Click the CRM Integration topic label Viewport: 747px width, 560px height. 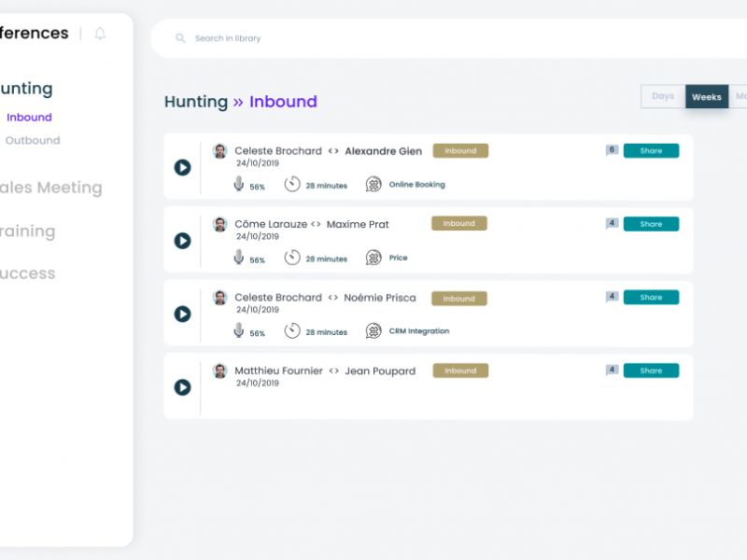(419, 331)
